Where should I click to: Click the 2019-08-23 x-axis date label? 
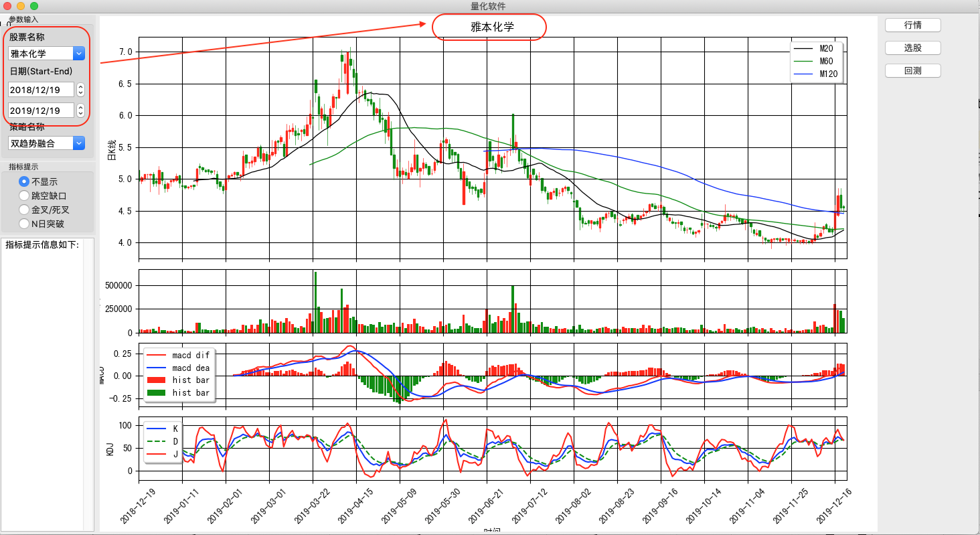tap(616, 505)
